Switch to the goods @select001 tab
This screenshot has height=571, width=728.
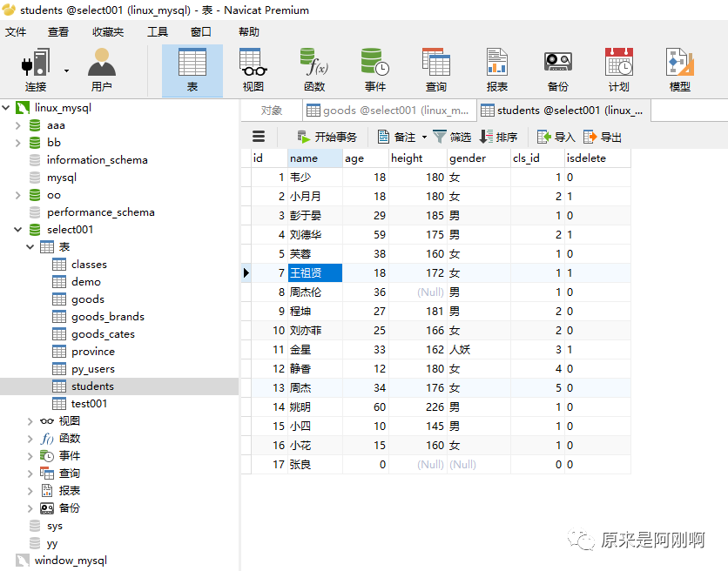pos(389,111)
